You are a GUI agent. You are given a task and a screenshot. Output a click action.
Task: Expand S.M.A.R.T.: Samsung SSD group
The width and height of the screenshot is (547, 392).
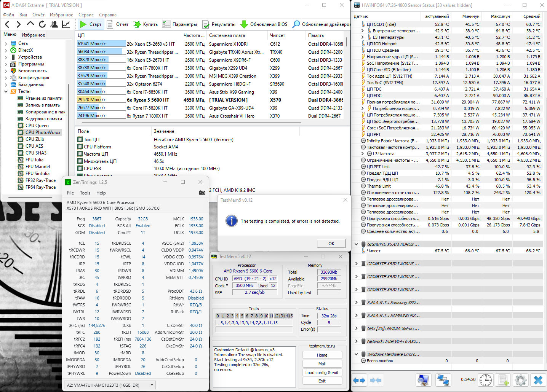(x=357, y=303)
